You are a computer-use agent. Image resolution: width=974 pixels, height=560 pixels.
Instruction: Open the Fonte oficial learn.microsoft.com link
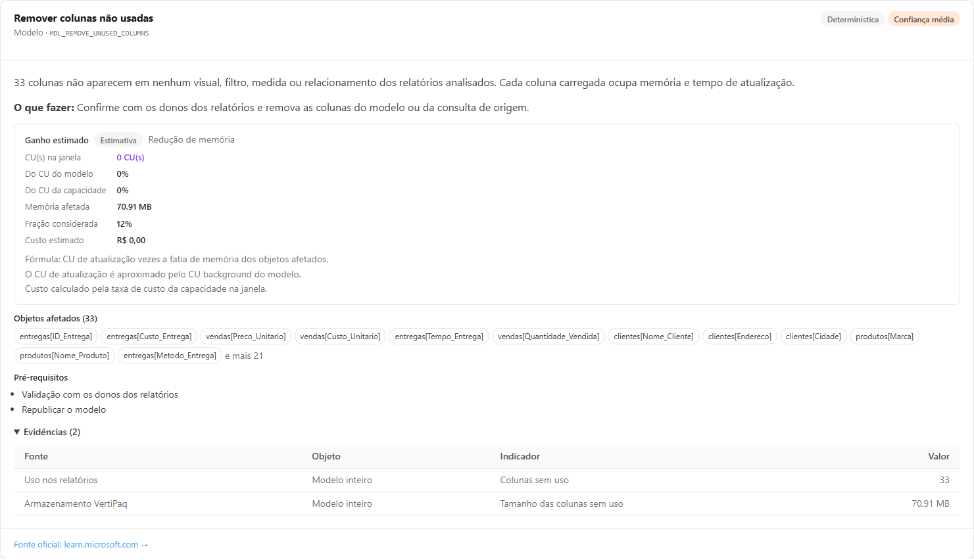click(81, 545)
